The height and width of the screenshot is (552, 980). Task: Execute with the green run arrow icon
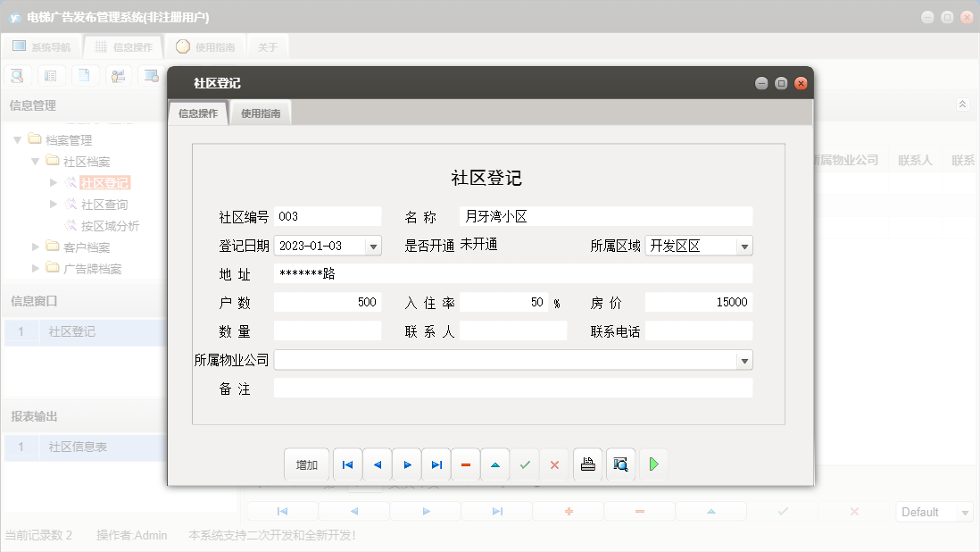click(653, 464)
